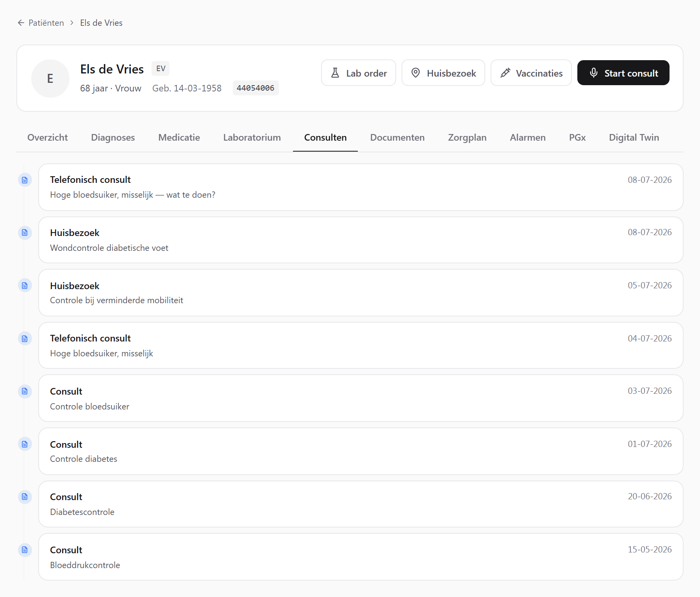Click the flask icon in Lab order

tap(335, 73)
